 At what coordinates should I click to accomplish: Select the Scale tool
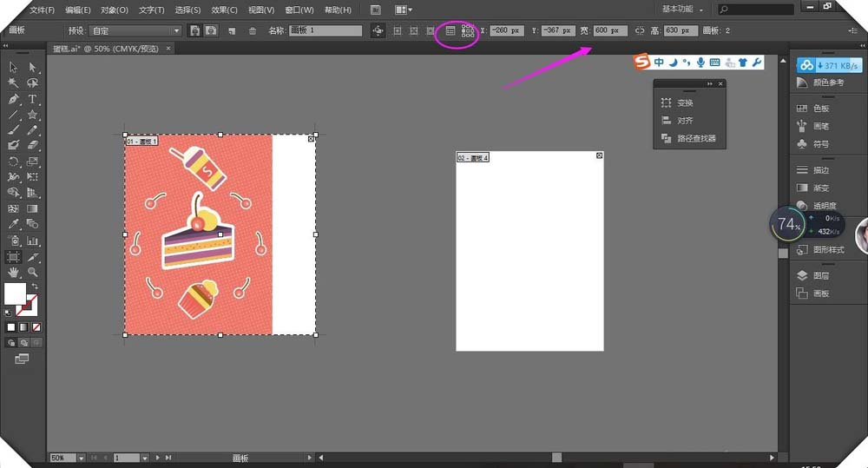coord(33,161)
